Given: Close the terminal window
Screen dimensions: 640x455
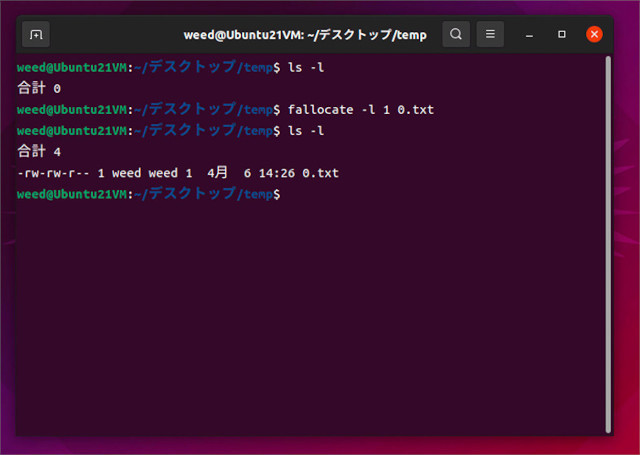Looking at the screenshot, I should click(594, 34).
